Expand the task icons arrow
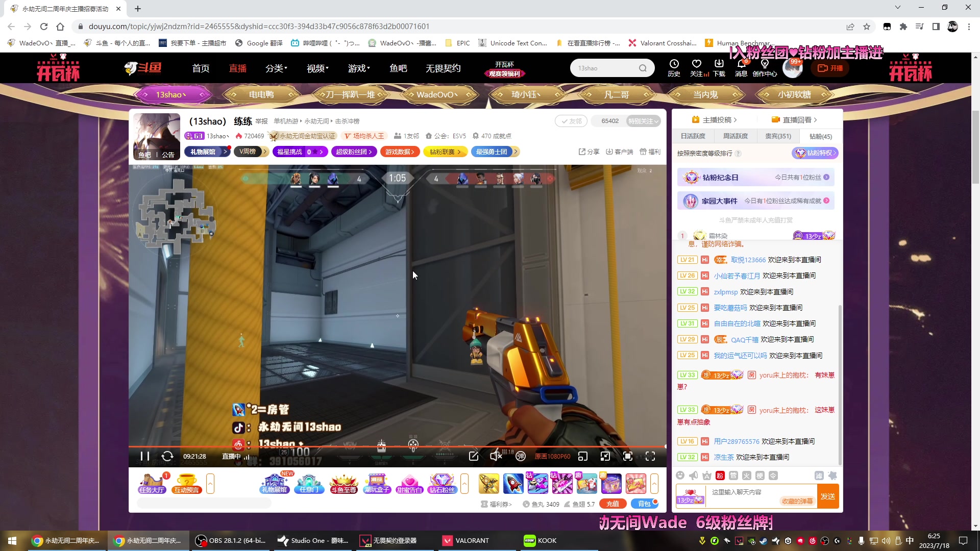 pos(210,483)
